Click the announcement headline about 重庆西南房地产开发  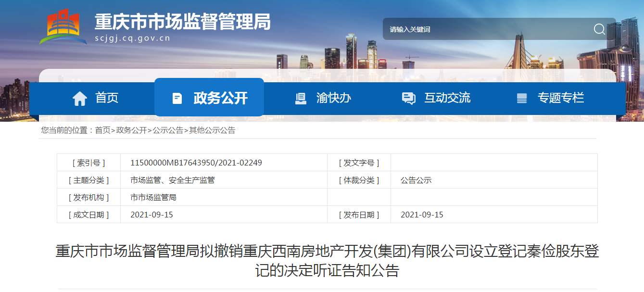328,261
